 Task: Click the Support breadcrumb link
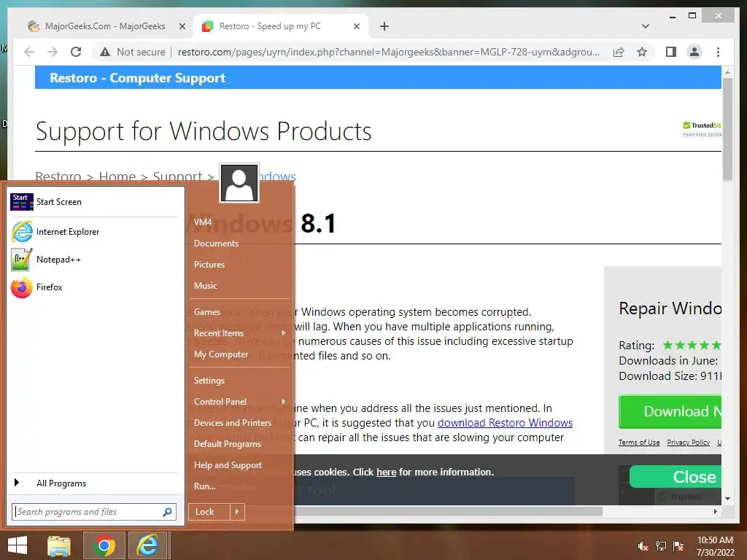177,176
